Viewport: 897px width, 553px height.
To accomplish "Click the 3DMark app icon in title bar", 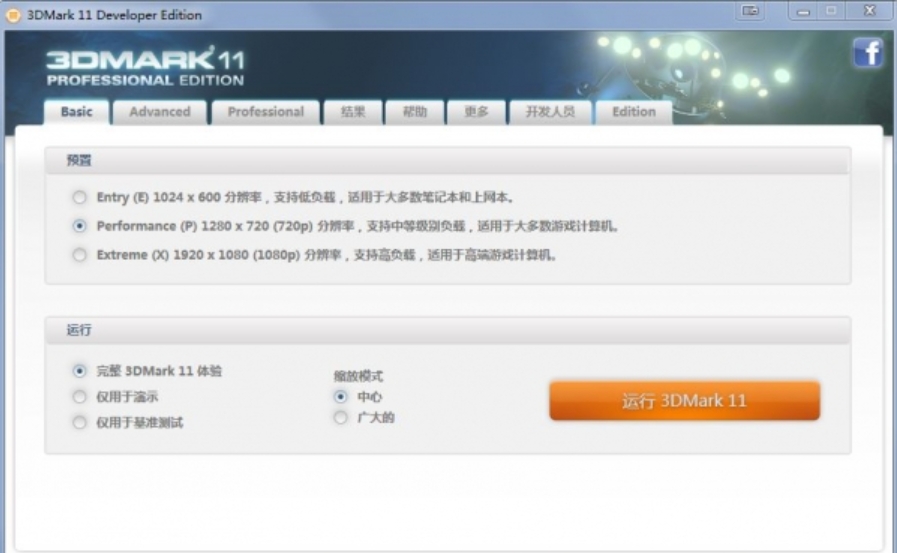I will pos(13,15).
